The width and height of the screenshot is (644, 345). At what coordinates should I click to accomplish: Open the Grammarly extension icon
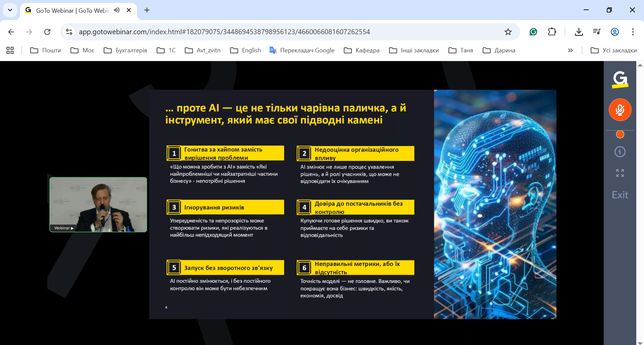533,32
